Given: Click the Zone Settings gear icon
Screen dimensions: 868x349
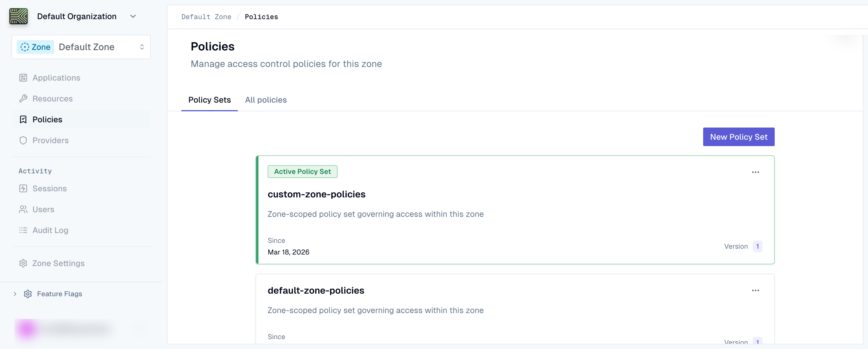Looking at the screenshot, I should [x=23, y=263].
